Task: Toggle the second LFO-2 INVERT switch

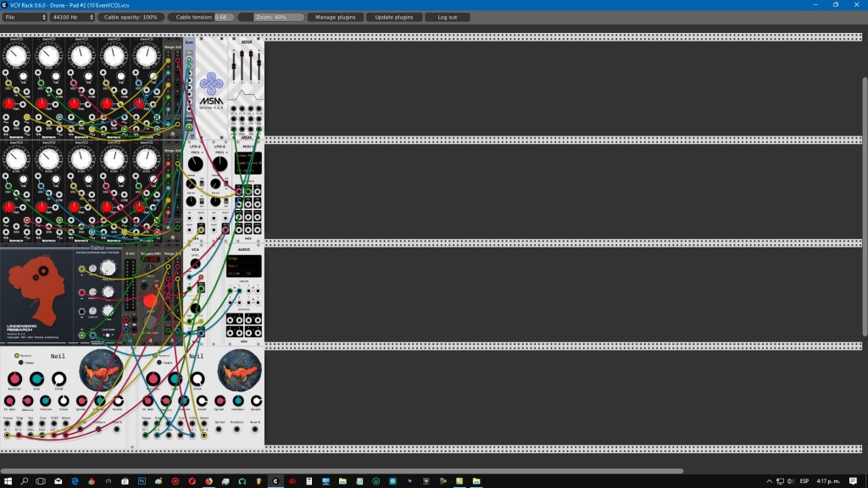Action: coord(225,202)
